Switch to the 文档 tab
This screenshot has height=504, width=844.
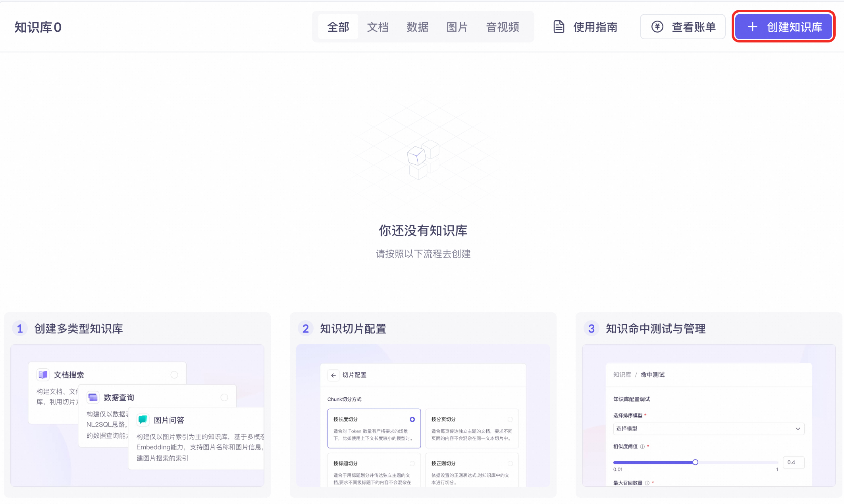(378, 27)
